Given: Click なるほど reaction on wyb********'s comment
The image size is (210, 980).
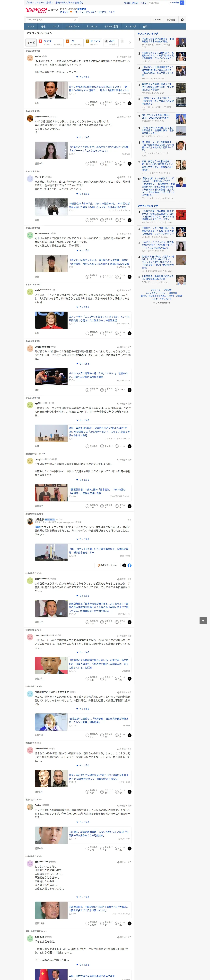Looking at the screenshot, I should point(106,333).
